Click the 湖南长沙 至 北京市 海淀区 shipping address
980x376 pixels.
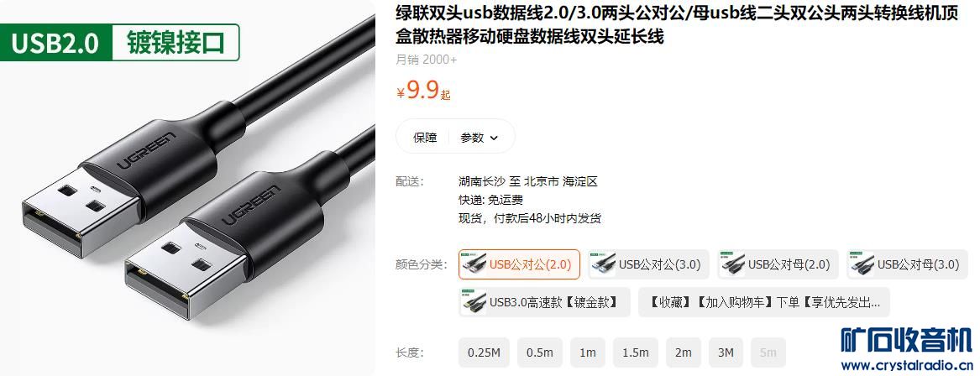528,182
